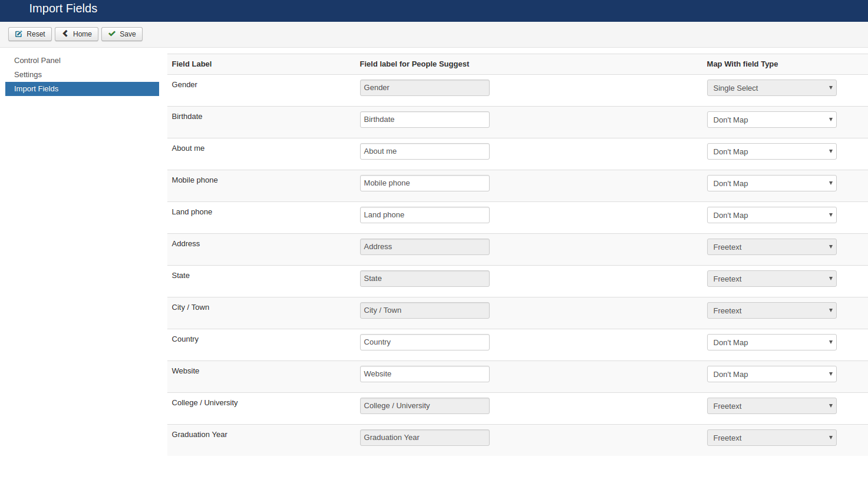Open the Website map type dropdown
868x483 pixels.
coord(771,374)
